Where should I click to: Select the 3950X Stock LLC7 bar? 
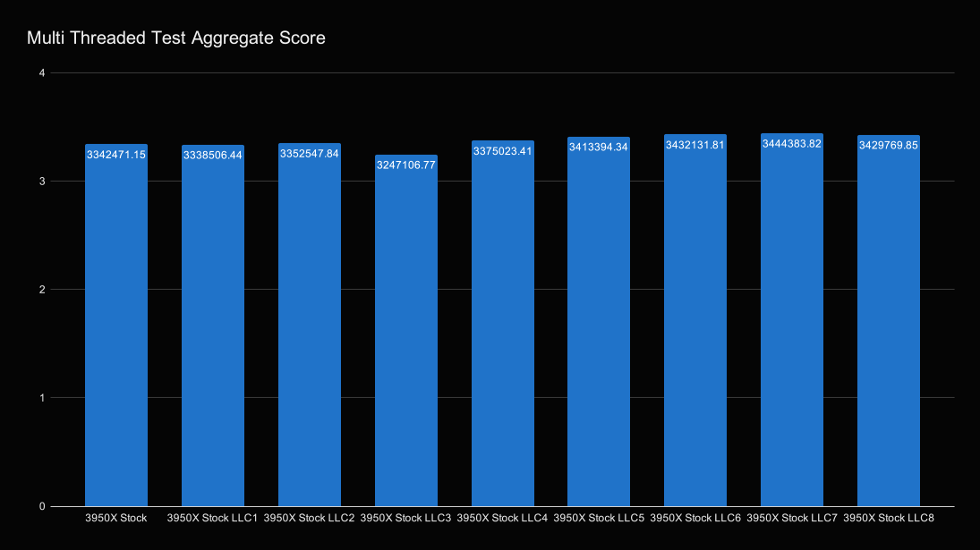click(x=792, y=319)
